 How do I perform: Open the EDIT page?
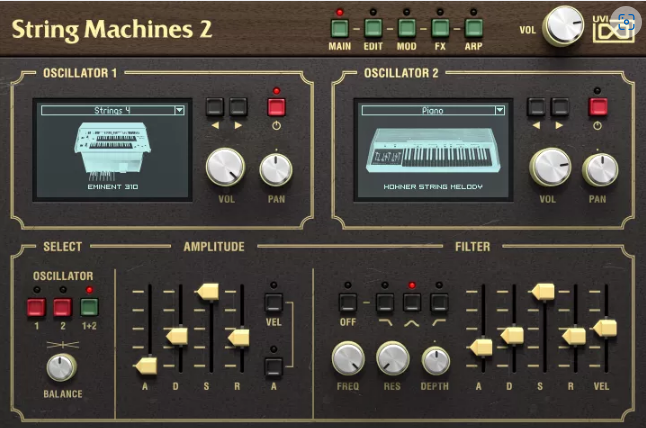pyautogui.click(x=373, y=28)
